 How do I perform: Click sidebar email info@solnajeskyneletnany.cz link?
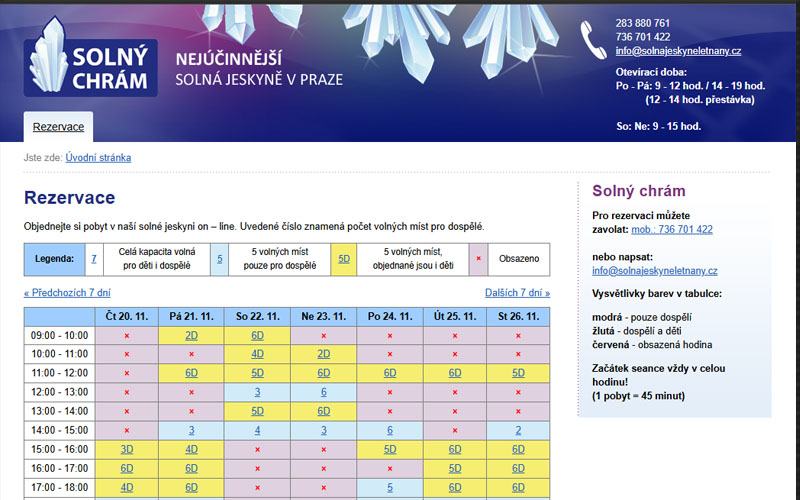click(654, 271)
